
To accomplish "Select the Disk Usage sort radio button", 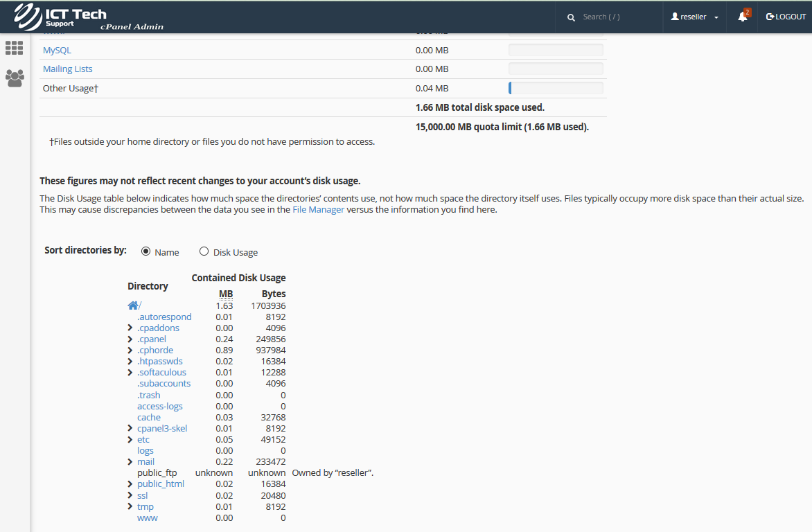I will 204,252.
